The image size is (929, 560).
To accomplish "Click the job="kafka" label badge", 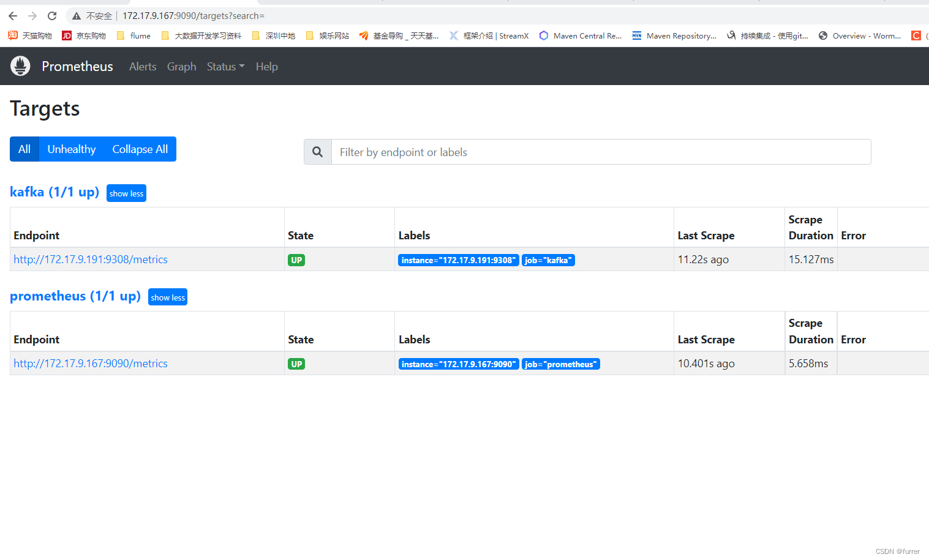I will 548,260.
